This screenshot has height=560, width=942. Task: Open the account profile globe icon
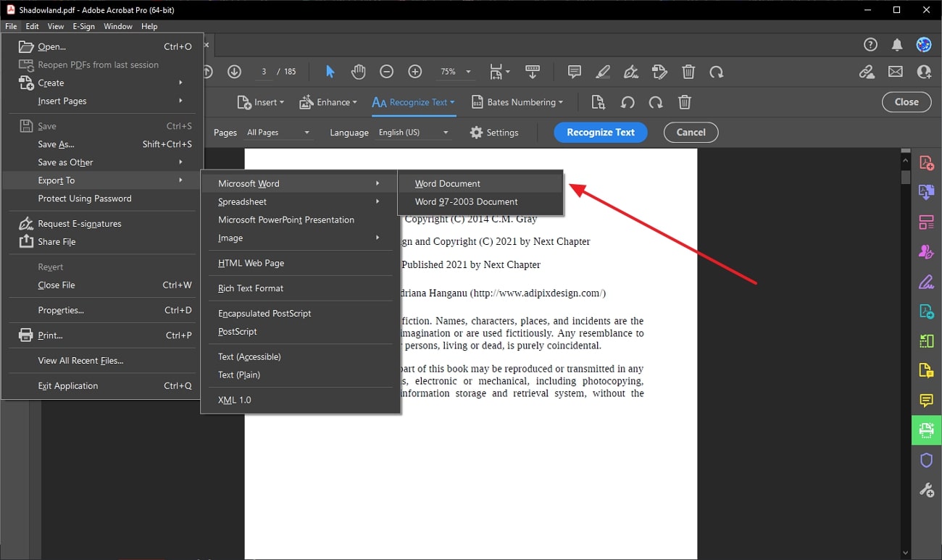click(924, 45)
